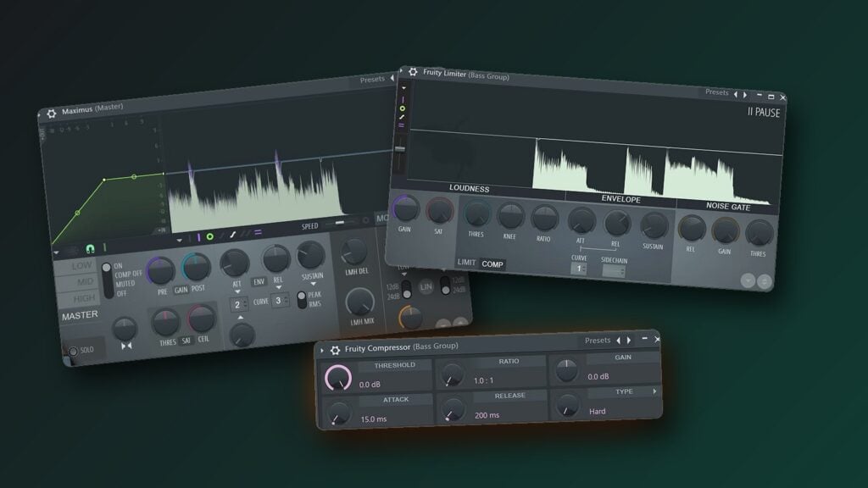
Task: Adjust the attack curve stepper showing 2
Action: tap(238, 304)
